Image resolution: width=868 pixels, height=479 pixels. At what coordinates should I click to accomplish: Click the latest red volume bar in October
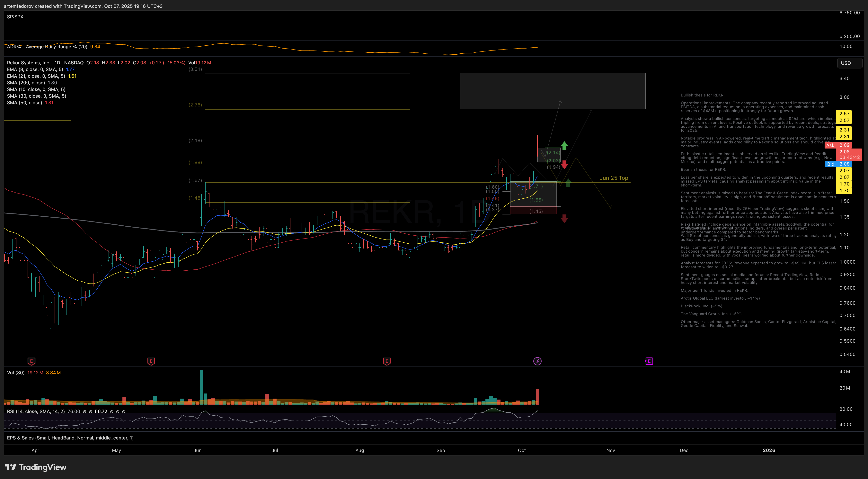(537, 396)
